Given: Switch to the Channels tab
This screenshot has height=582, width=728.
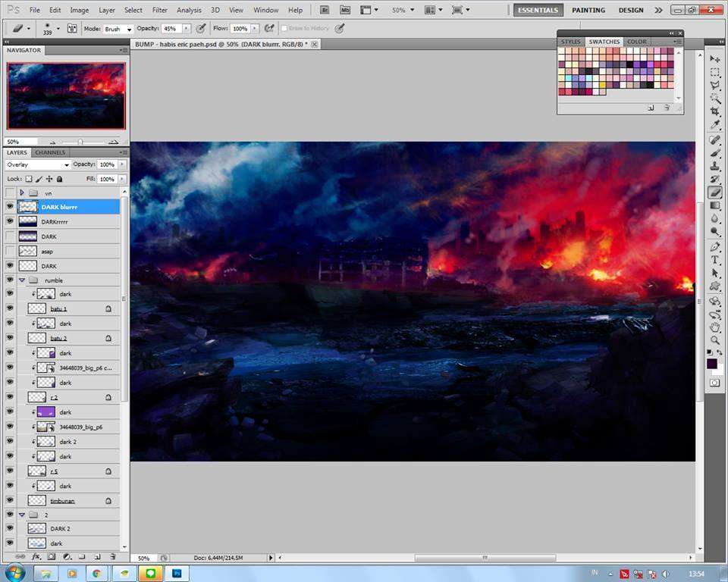Looking at the screenshot, I should (x=50, y=152).
